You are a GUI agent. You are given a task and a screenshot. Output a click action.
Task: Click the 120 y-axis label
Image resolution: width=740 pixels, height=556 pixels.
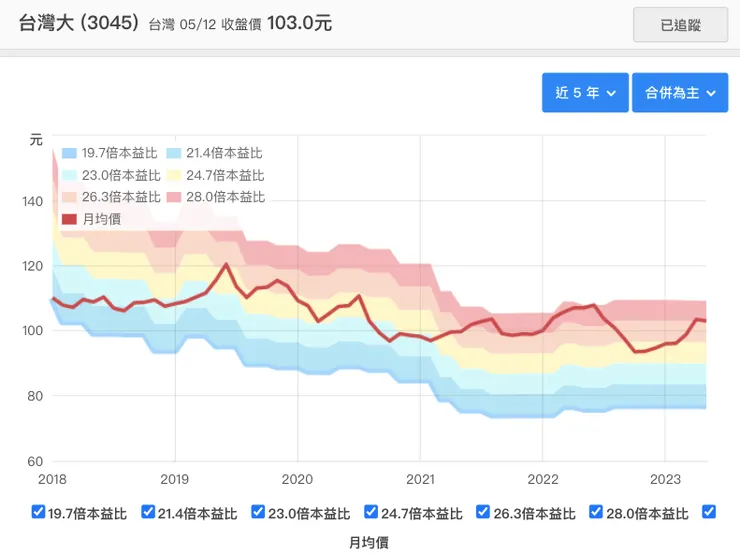(x=33, y=266)
